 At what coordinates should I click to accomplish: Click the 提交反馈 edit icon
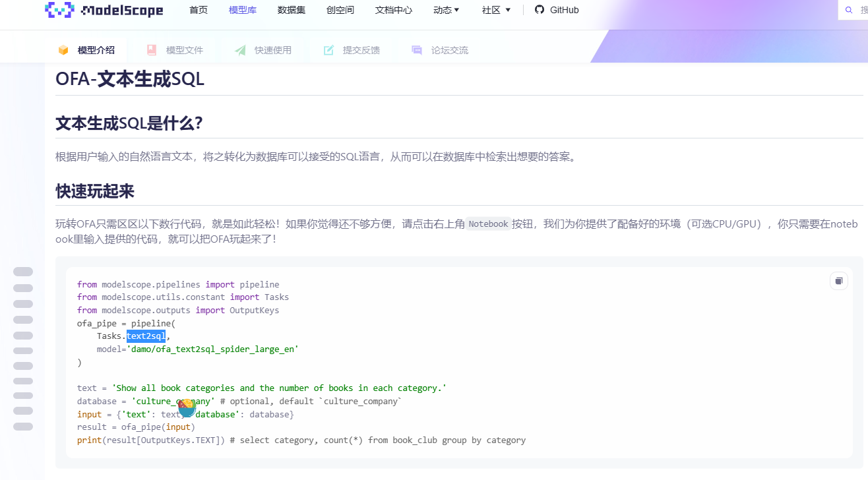click(x=328, y=50)
